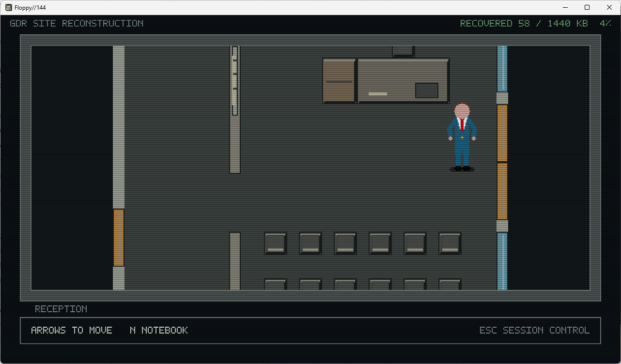Inspect the blue window panel at top right
621x364 pixels.
coord(502,69)
